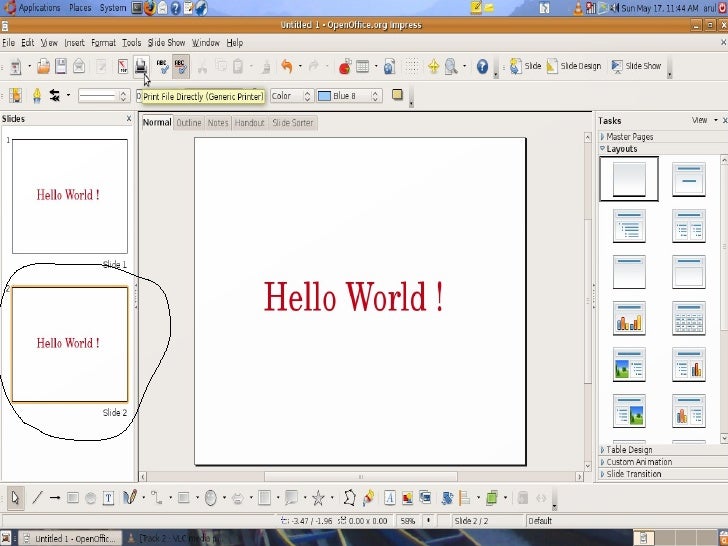This screenshot has height=546, width=728.
Task: Open OpenOffice Help question mark icon
Action: pyautogui.click(x=482, y=66)
